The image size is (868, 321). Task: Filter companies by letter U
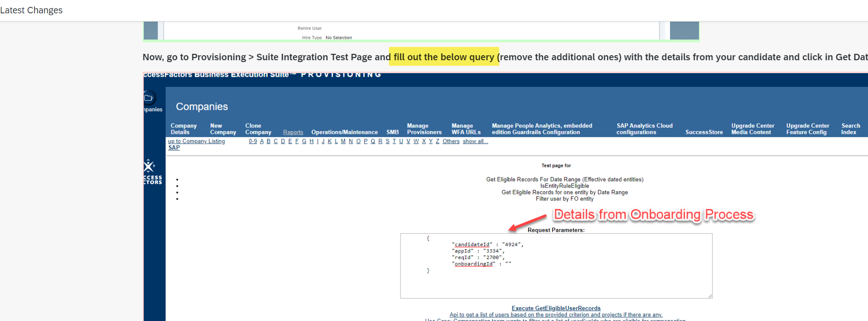point(401,141)
